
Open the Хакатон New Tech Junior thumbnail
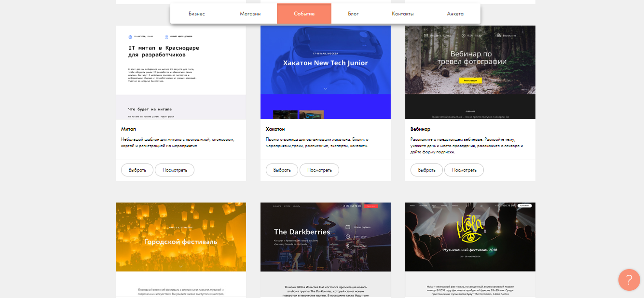tap(326, 72)
